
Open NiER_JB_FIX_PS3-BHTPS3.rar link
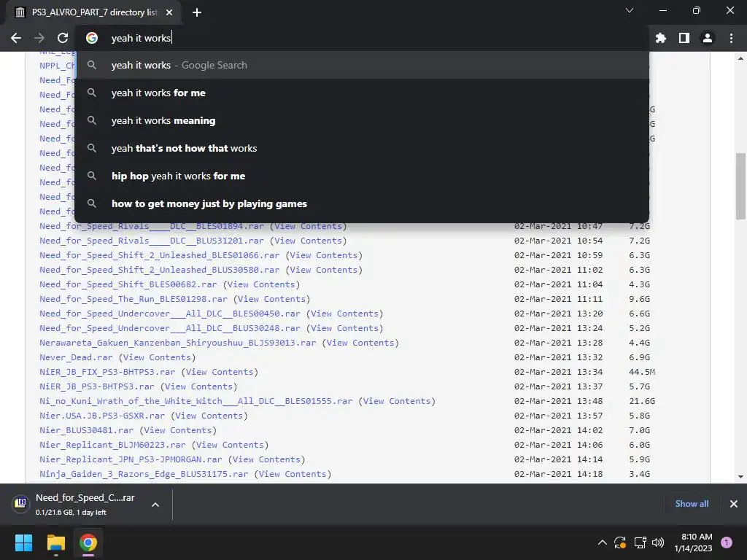107,372
